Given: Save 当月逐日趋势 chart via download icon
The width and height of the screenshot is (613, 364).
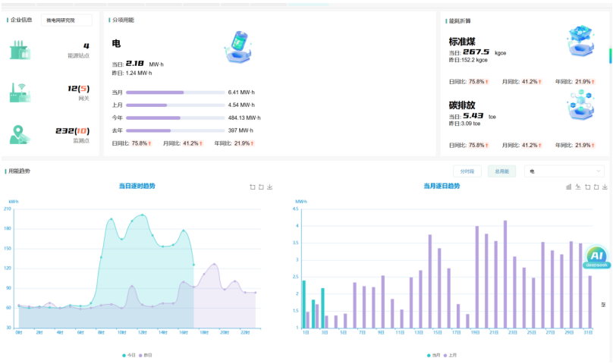Looking at the screenshot, I should [604, 187].
